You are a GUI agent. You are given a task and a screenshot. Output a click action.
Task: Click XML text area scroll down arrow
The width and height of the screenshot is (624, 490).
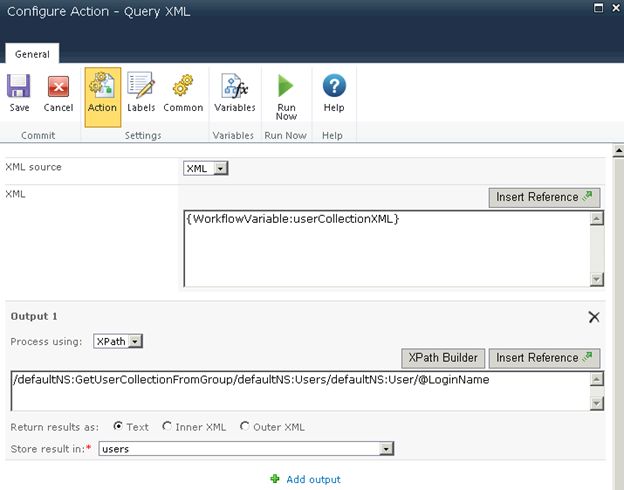pyautogui.click(x=596, y=279)
